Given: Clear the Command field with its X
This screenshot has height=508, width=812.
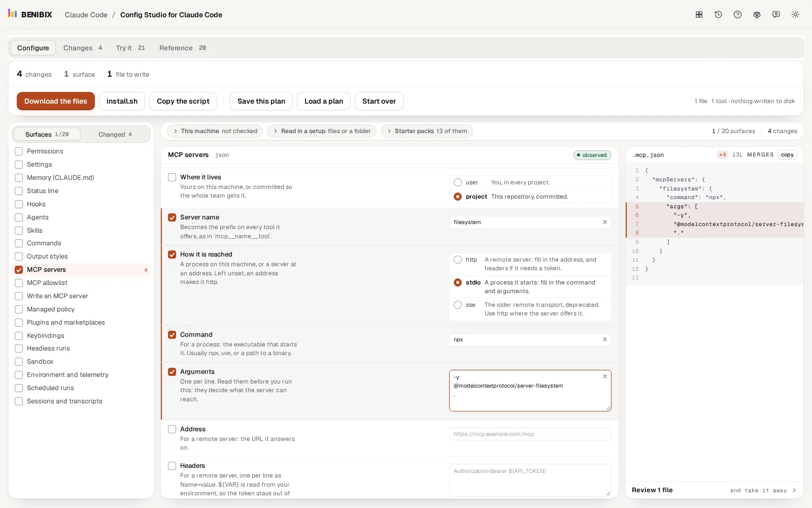Looking at the screenshot, I should point(604,339).
